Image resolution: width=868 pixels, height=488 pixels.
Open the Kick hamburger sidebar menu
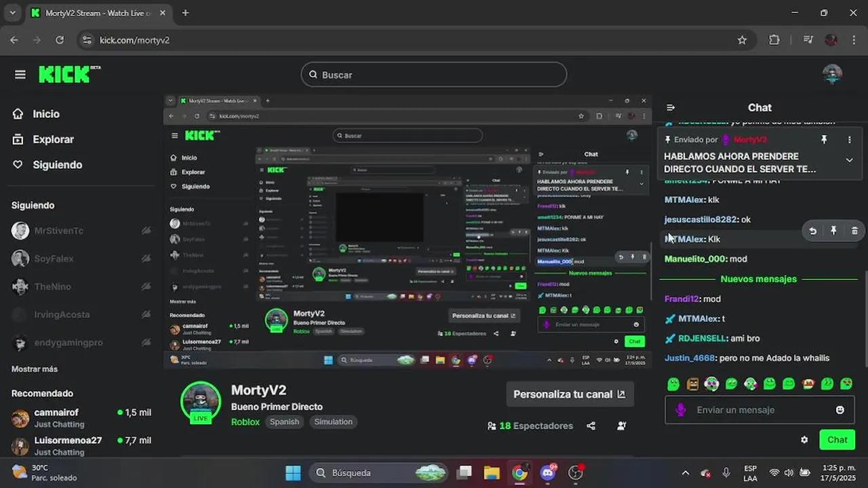tap(20, 75)
